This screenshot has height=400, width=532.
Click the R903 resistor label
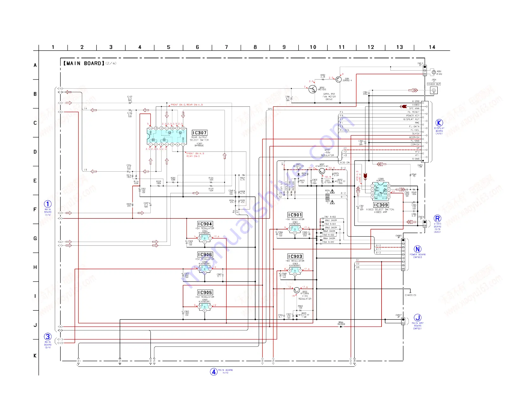tap(300, 307)
